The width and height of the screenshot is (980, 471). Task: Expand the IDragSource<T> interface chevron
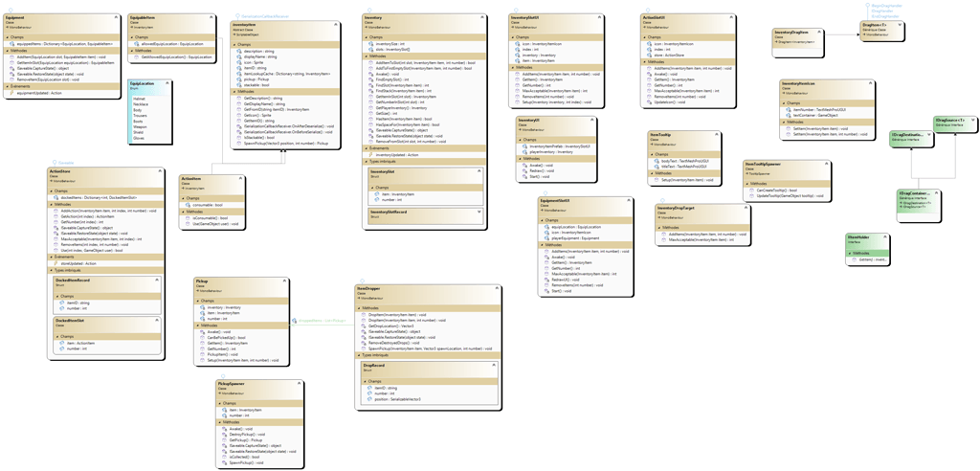[x=973, y=120]
